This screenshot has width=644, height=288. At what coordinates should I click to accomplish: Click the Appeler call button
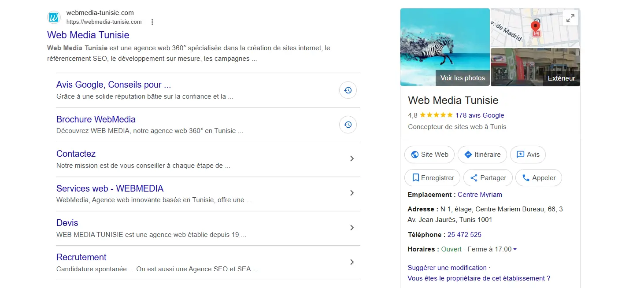pyautogui.click(x=539, y=178)
